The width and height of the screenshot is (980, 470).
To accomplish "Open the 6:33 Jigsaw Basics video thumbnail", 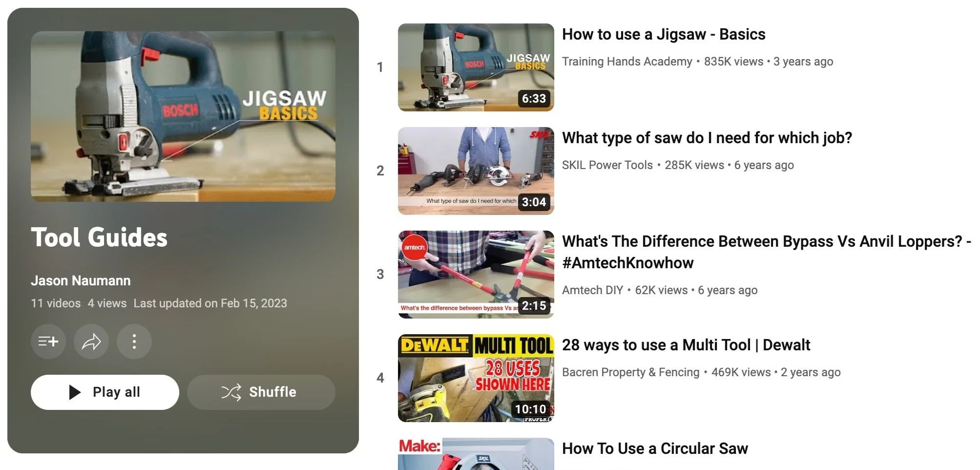I will (476, 67).
